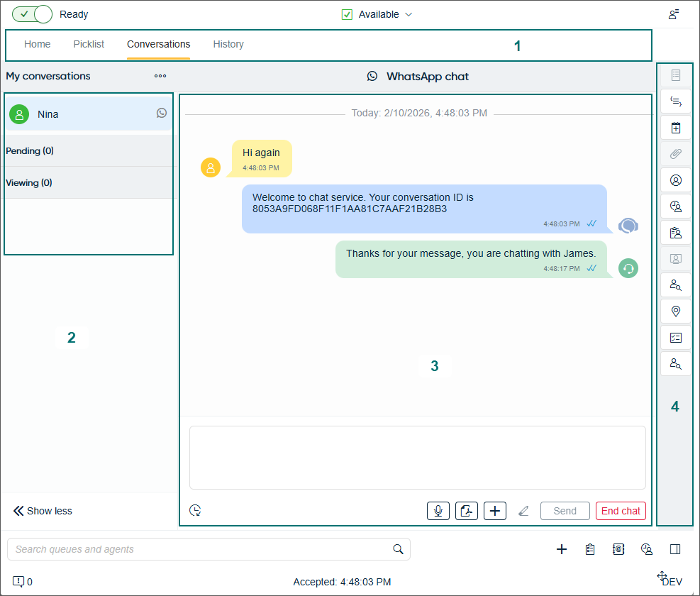Click the Hi again message bubble
700x596 pixels.
261,159
